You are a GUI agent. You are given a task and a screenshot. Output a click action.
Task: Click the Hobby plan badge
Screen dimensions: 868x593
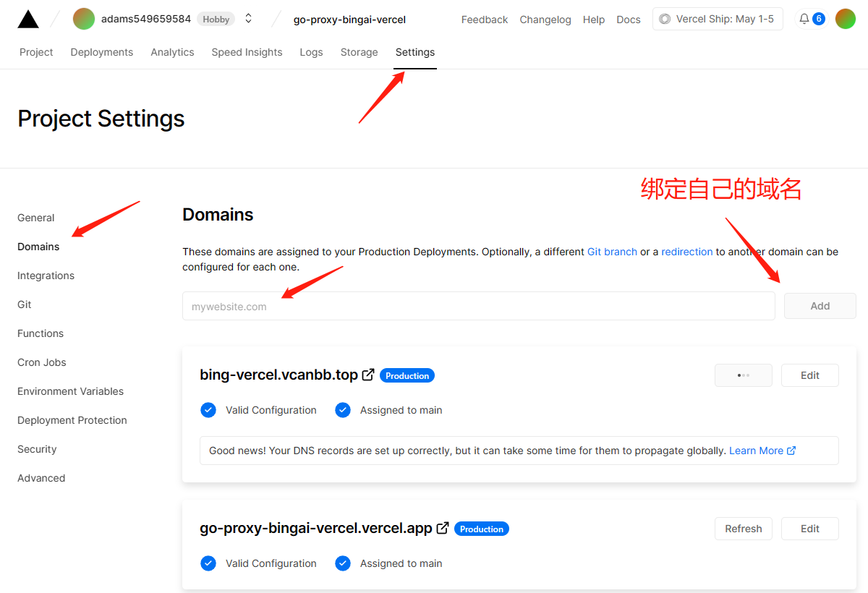216,20
